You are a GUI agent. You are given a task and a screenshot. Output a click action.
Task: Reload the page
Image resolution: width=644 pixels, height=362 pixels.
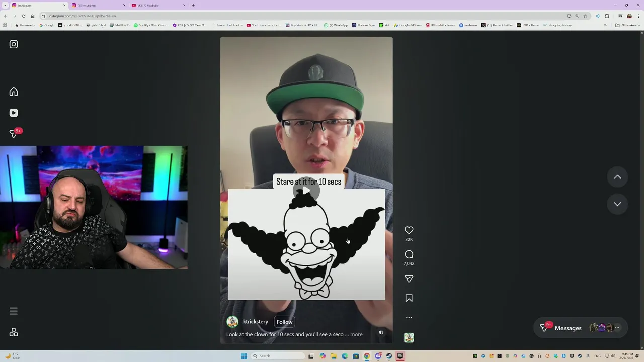[23, 16]
